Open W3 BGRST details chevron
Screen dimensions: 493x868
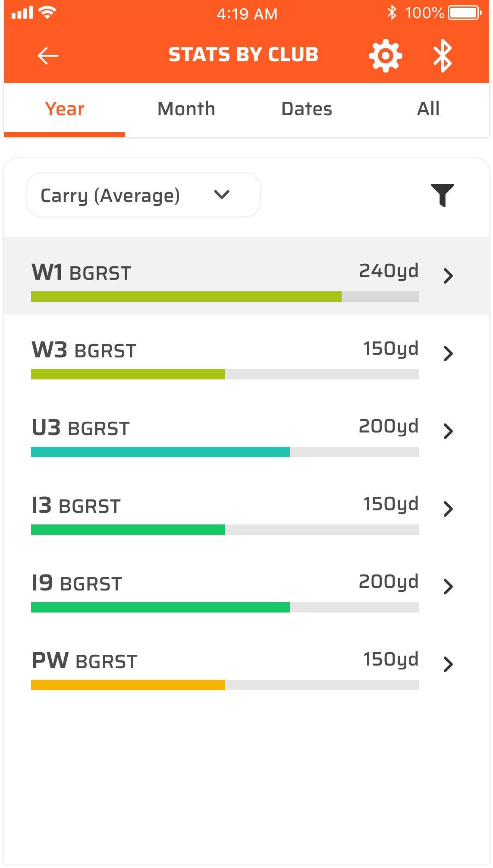(x=448, y=353)
